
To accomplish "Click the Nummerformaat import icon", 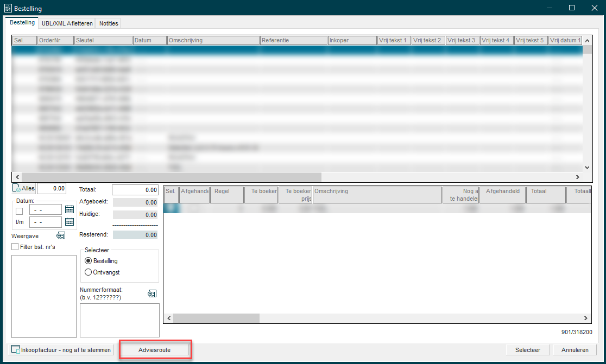I will (x=152, y=293).
